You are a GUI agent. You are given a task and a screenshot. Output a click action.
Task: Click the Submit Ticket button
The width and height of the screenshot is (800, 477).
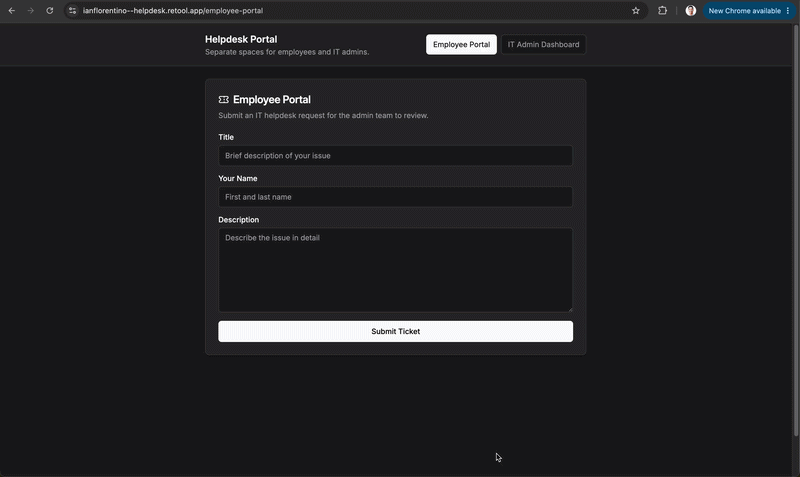click(x=395, y=332)
